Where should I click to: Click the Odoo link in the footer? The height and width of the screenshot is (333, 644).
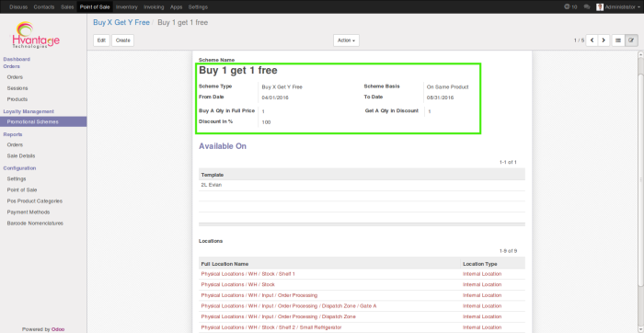58,329
